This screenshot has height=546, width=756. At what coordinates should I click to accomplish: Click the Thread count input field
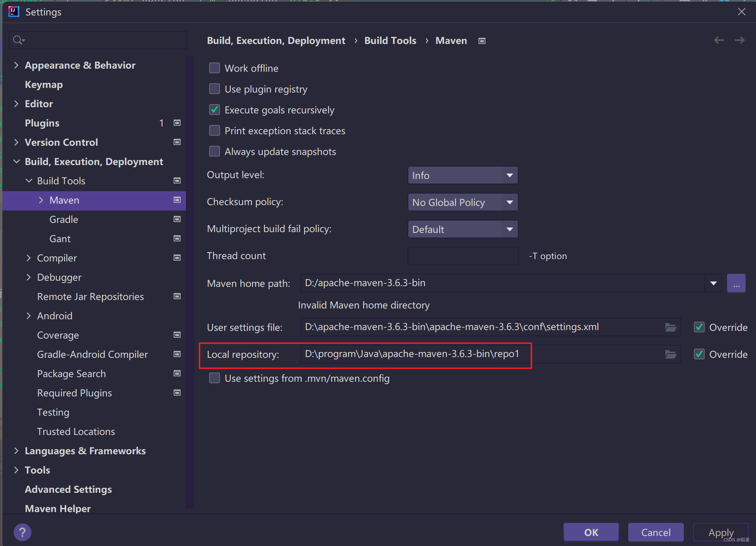[x=463, y=256]
